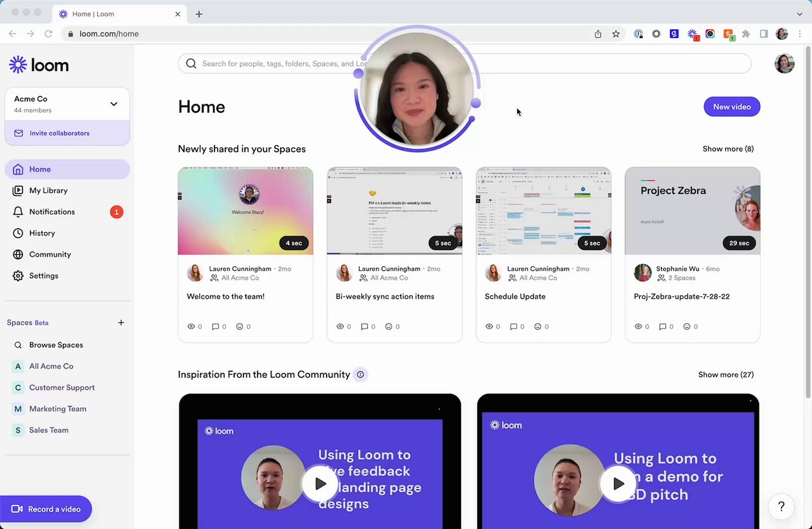
Task: Open History from sidebar
Action: (42, 233)
